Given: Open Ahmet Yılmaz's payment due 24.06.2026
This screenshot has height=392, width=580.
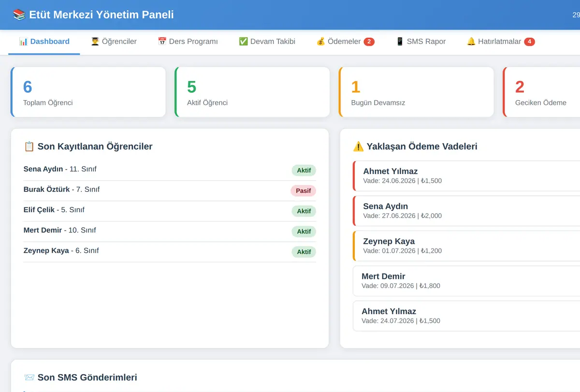Looking at the screenshot, I should click(466, 175).
